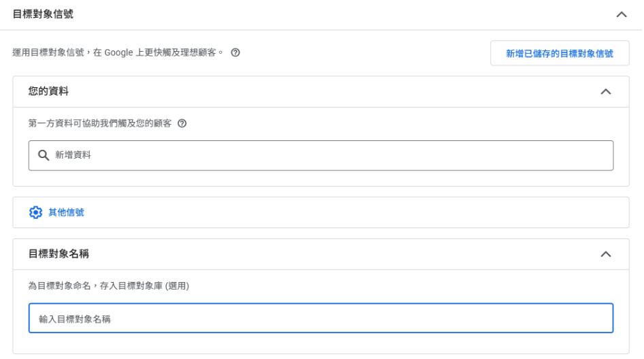
Task: Click the gear icon beside 其他信號
Action: (35, 213)
